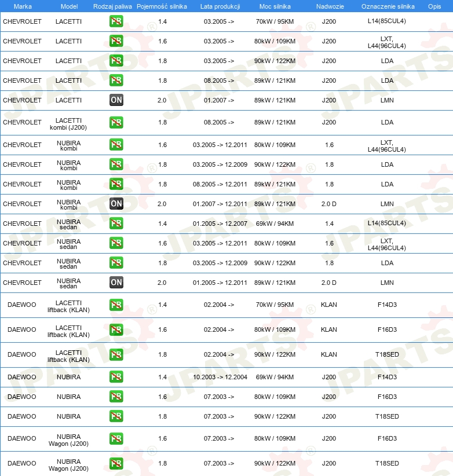Click the Moc silnika column header

[x=275, y=6]
